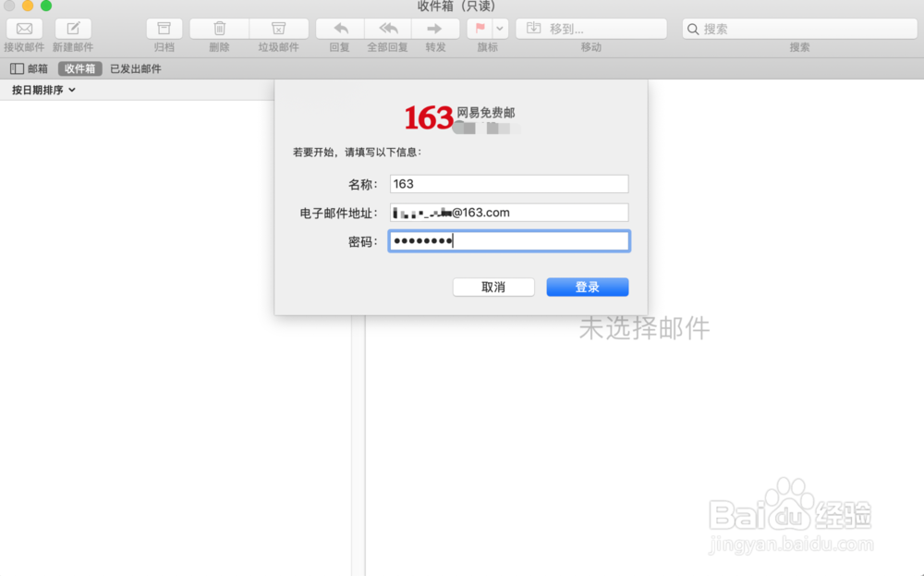Click the 搜索 search field

click(799, 29)
